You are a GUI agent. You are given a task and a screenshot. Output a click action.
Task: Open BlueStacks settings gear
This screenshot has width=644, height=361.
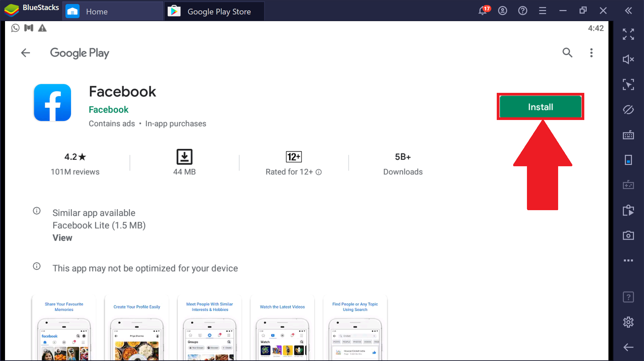point(628,322)
